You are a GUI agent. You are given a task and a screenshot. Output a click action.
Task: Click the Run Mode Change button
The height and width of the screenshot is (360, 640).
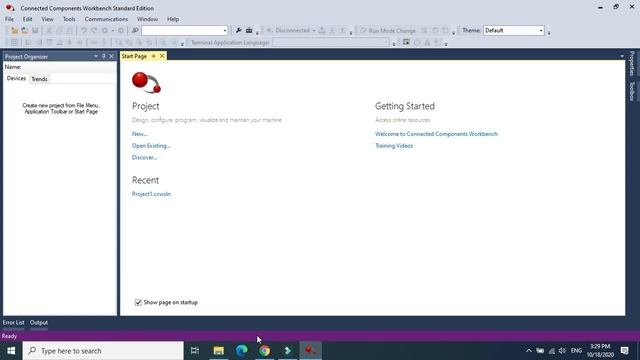tap(388, 31)
